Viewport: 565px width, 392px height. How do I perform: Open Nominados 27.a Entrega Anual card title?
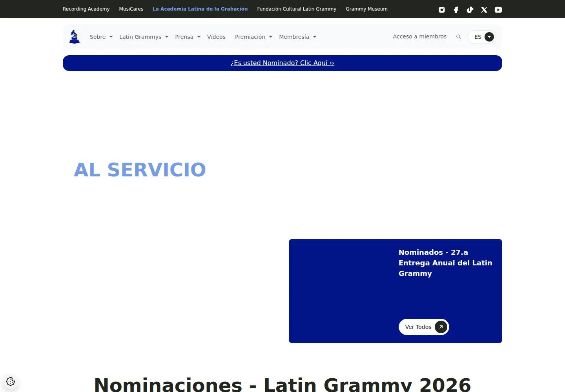click(445, 263)
